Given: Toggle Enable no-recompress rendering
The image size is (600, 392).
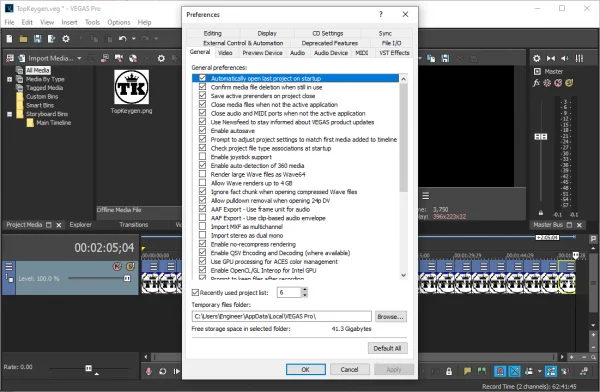Looking at the screenshot, I should 202,244.
